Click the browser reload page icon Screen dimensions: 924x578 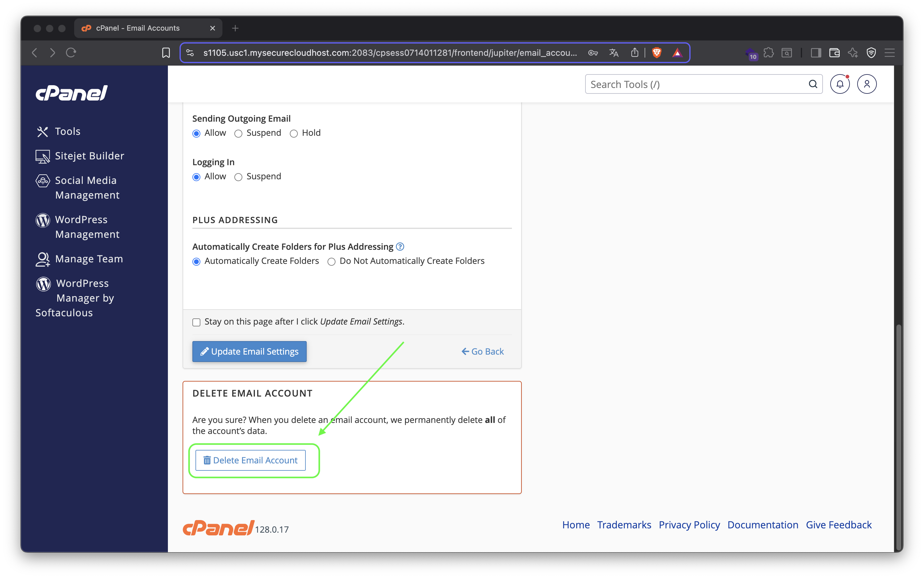71,53
